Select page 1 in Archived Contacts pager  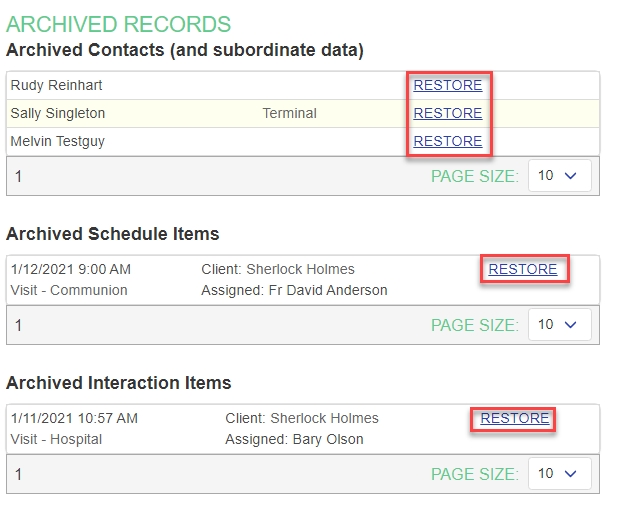(x=18, y=176)
